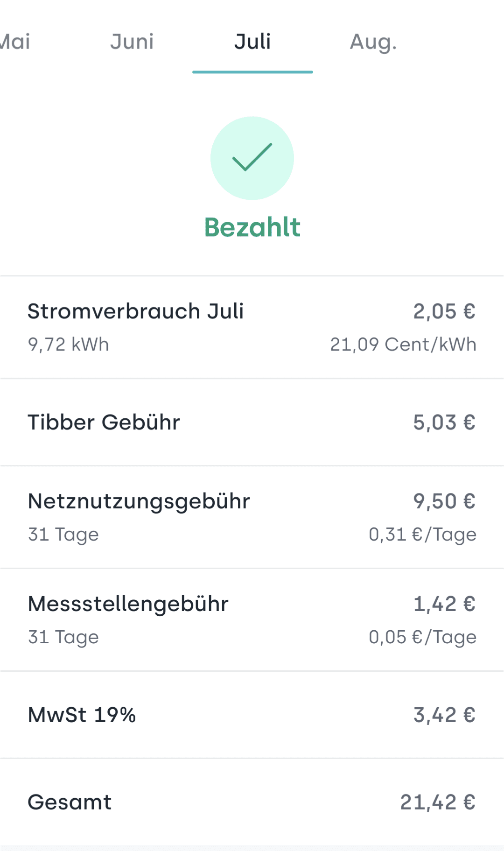Image resolution: width=504 pixels, height=851 pixels.
Task: Open the Stromverbrauch Juli row
Action: pos(252,327)
